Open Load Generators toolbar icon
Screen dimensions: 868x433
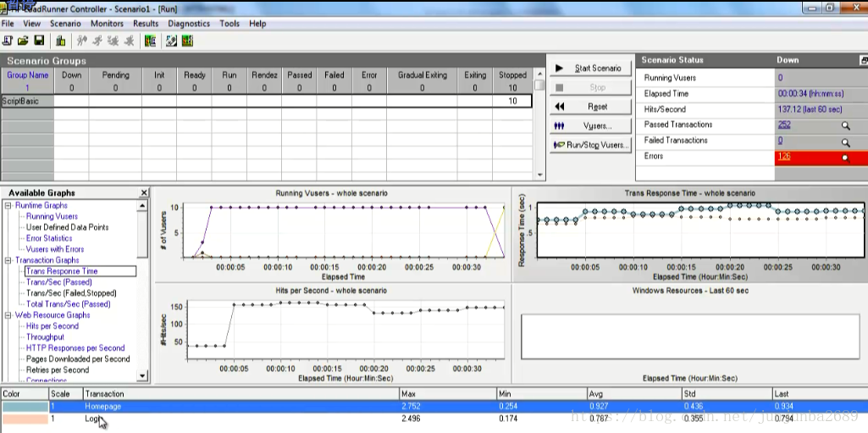click(x=61, y=41)
